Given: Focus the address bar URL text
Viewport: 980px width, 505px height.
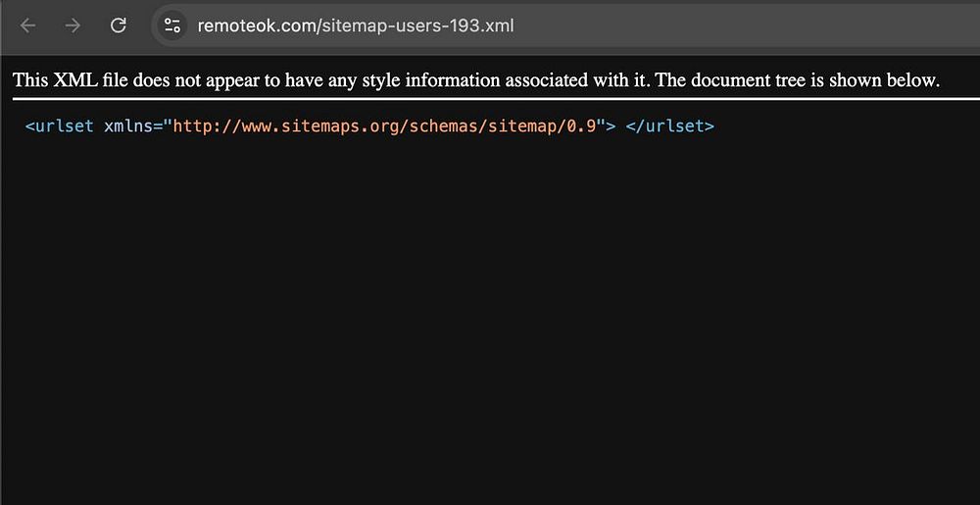Looking at the screenshot, I should point(356,25).
